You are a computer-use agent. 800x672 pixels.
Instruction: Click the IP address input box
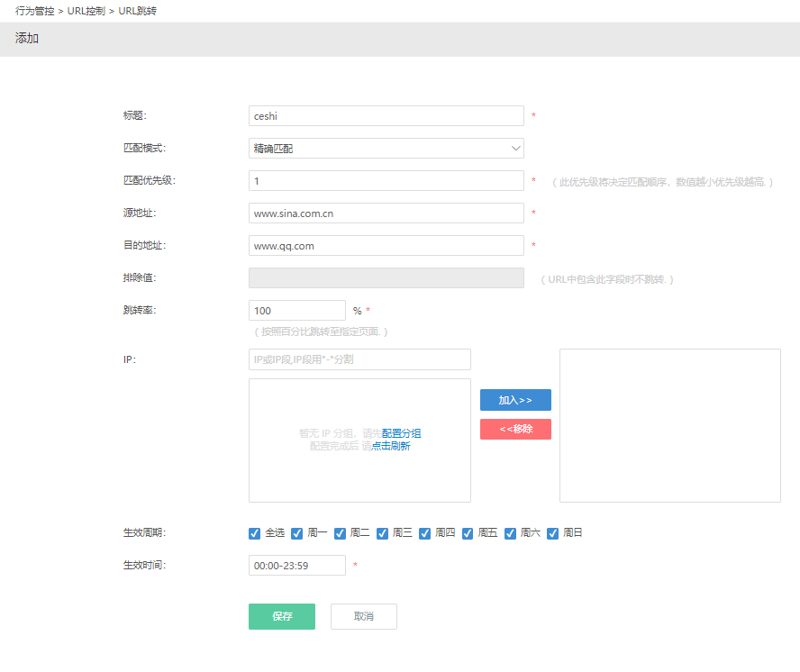click(359, 359)
